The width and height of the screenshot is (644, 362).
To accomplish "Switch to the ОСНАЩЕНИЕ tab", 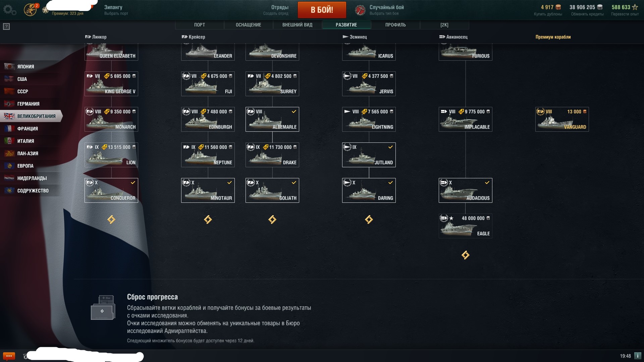I will 249,25.
